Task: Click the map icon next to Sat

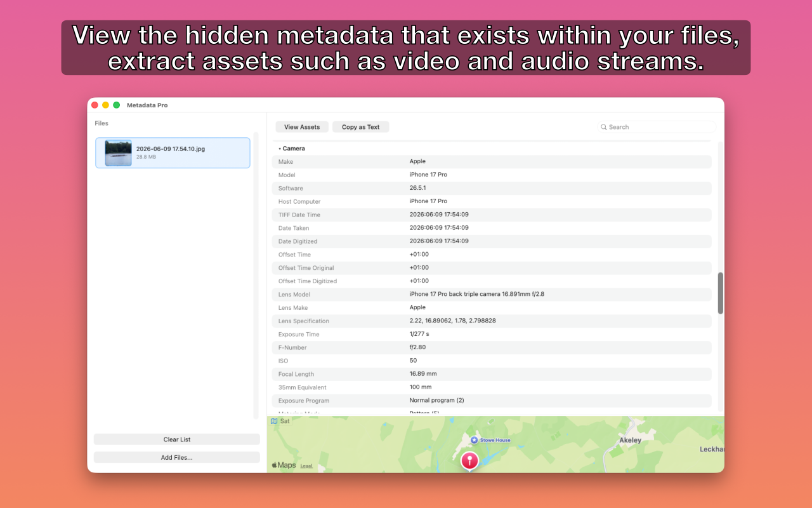Action: tap(274, 421)
